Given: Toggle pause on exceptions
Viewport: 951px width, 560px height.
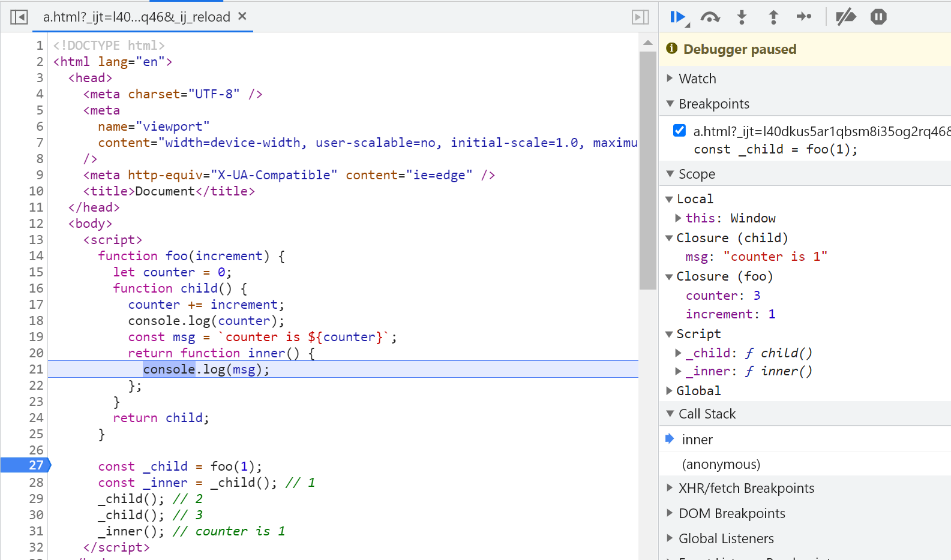Looking at the screenshot, I should coord(878,17).
